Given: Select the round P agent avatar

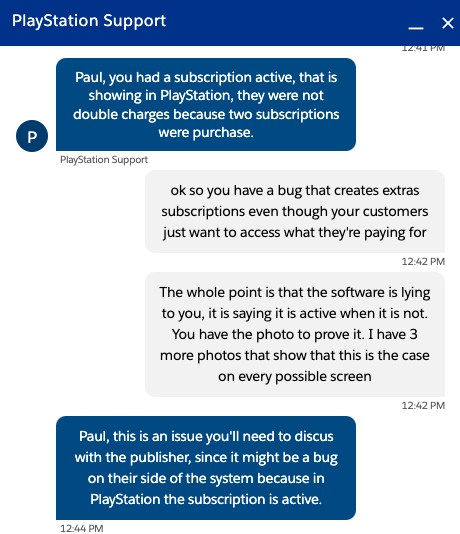Looking at the screenshot, I should coord(32,136).
